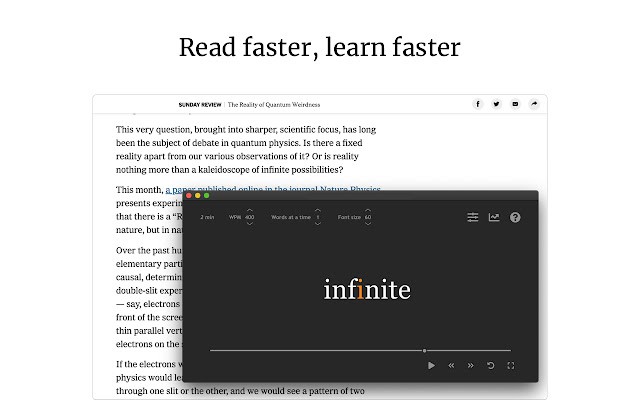Share article on Facebook

477,104
